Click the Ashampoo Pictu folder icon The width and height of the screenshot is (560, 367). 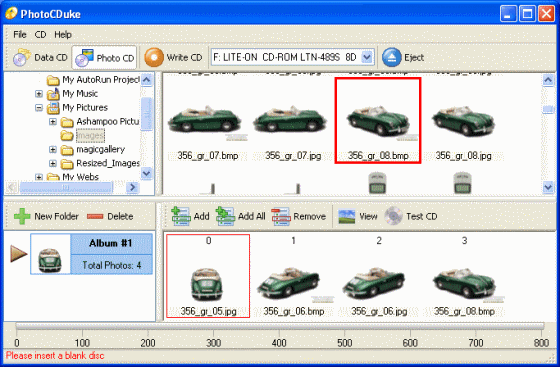pyautogui.click(x=67, y=122)
